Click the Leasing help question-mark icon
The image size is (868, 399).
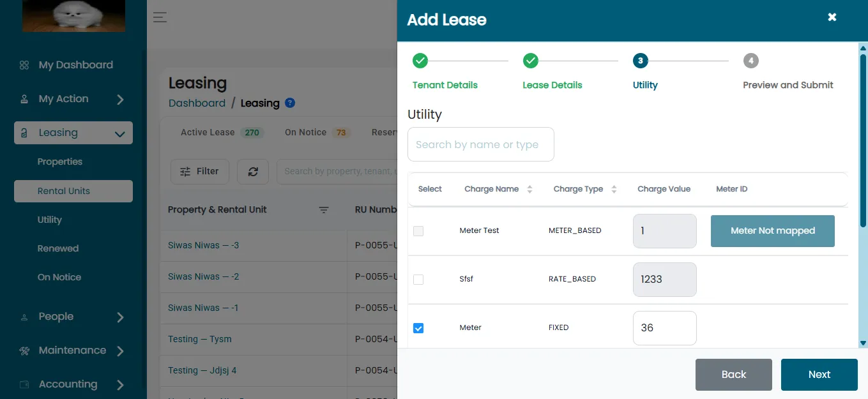click(290, 103)
